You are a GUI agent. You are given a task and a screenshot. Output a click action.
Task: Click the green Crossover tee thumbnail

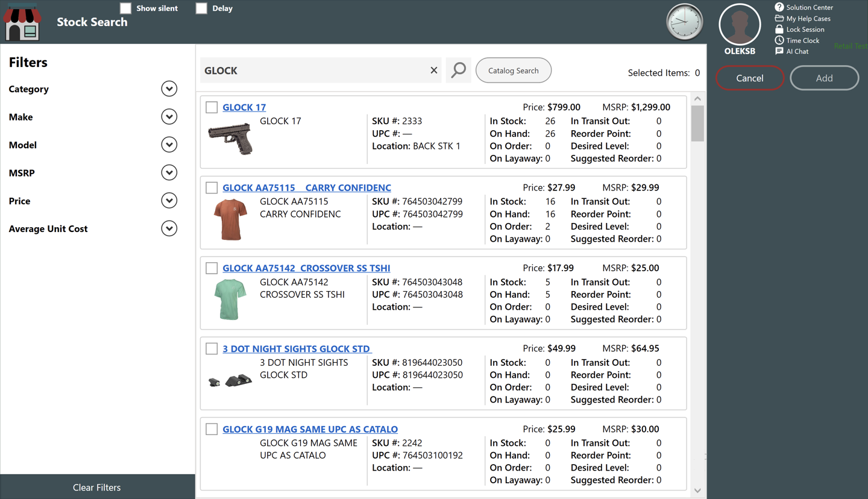coord(230,300)
